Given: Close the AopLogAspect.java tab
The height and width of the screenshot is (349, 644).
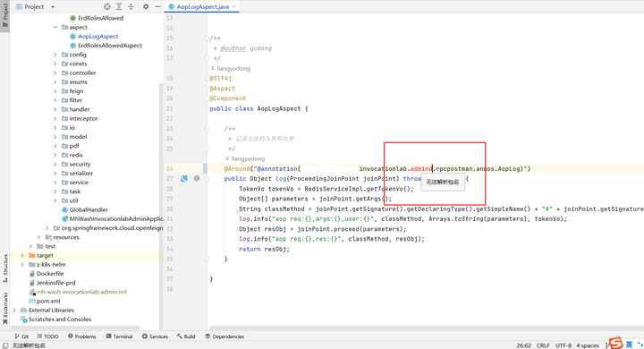Looking at the screenshot, I should 234,6.
